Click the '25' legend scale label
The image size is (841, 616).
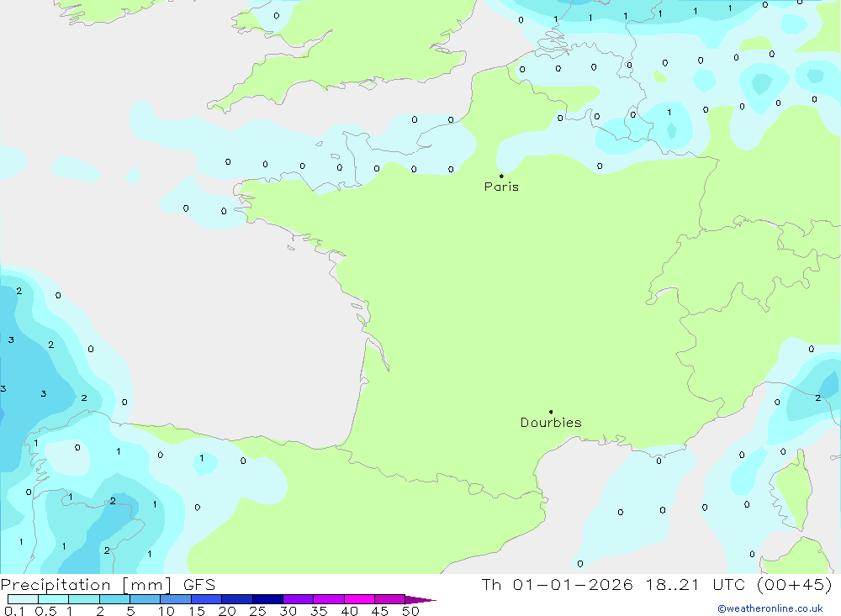pos(257,611)
